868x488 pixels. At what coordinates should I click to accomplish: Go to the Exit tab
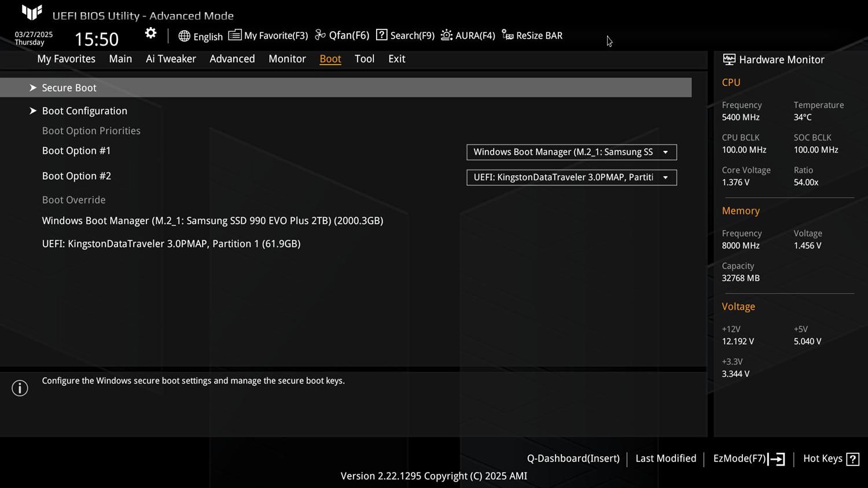click(396, 59)
